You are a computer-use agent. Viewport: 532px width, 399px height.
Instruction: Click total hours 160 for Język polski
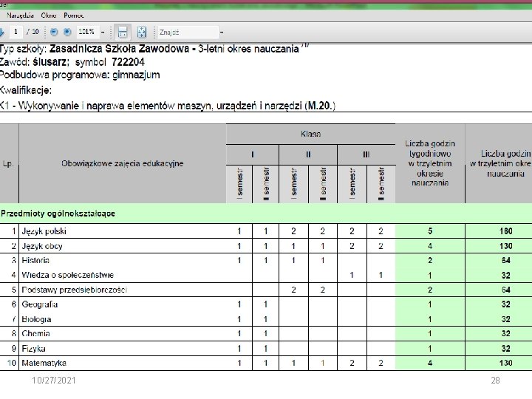pyautogui.click(x=505, y=231)
